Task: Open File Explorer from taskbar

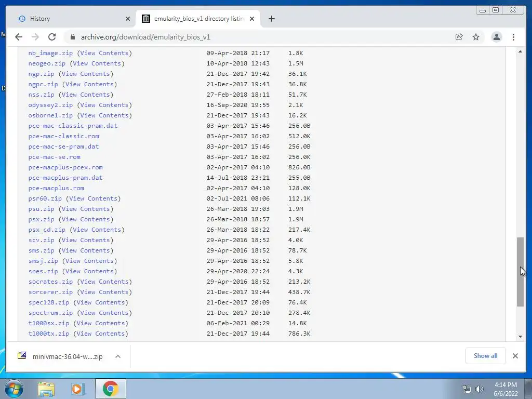Action: [x=46, y=389]
